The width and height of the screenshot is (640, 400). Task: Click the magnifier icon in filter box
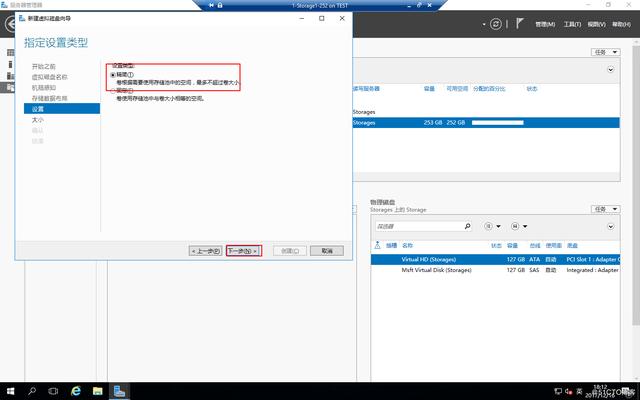467,226
